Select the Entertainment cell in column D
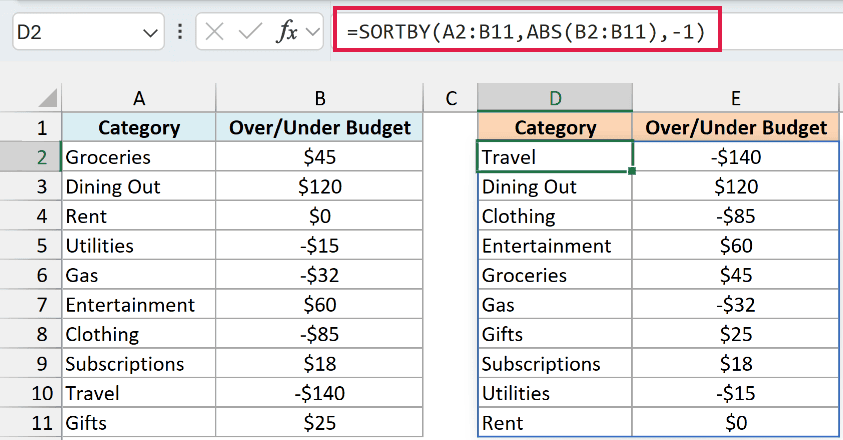The width and height of the screenshot is (843, 440). coord(555,246)
